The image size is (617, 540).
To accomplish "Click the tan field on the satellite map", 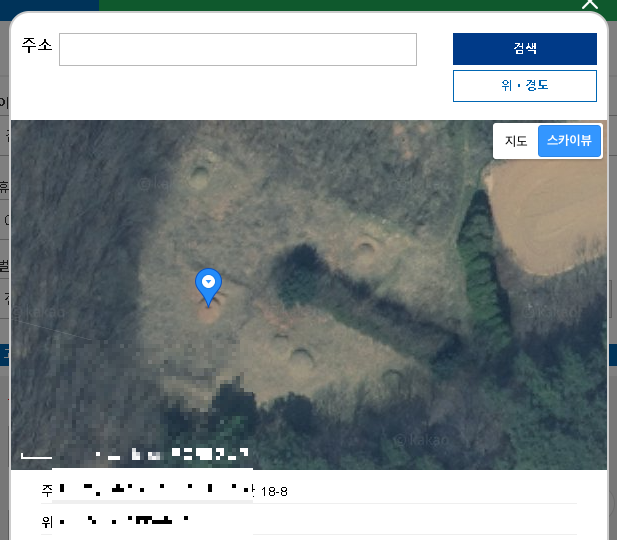I will pos(547,216).
